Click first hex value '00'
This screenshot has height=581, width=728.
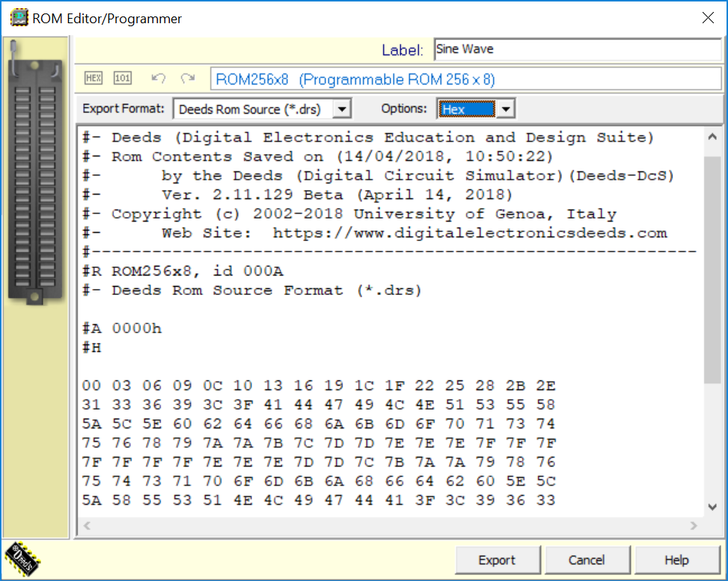[x=91, y=386]
